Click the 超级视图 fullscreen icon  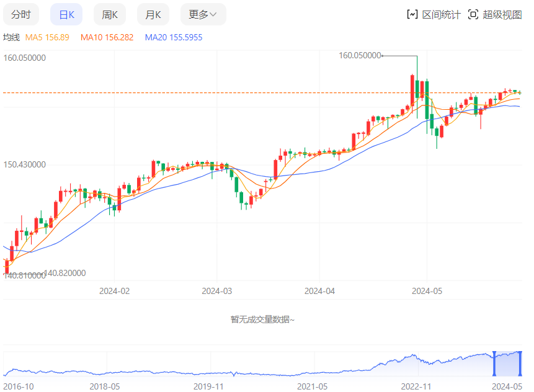473,15
